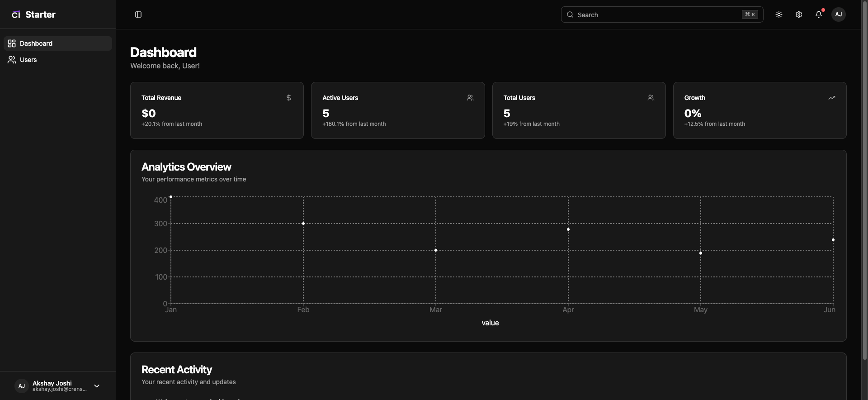Click 'Your recent activity and updates' text
Viewport: 868px width, 400px height.
[189, 382]
